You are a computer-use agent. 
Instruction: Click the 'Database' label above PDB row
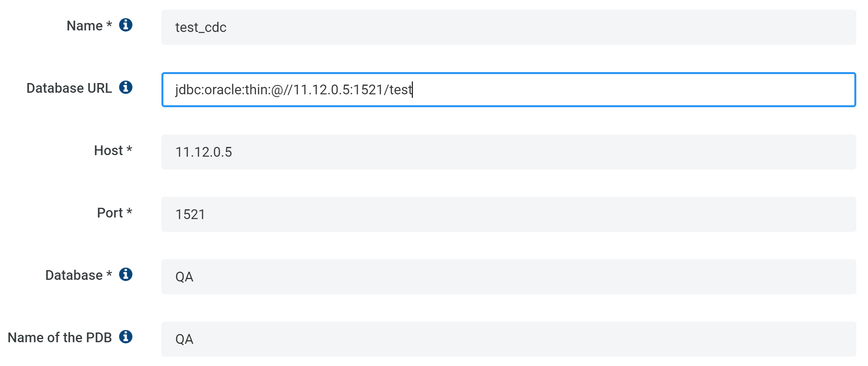(74, 275)
